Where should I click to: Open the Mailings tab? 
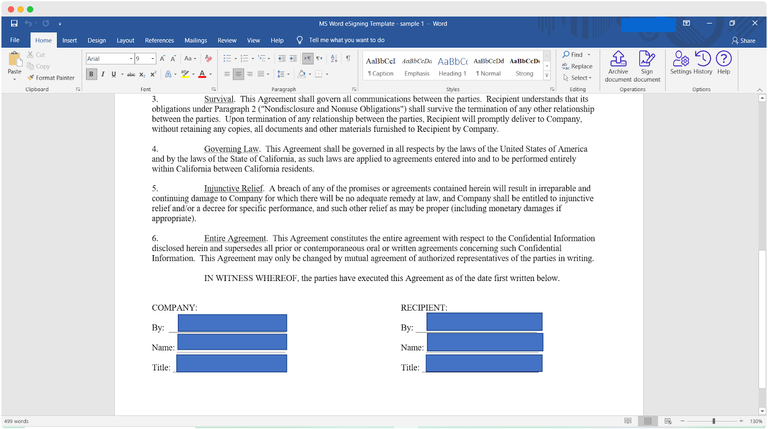coord(195,40)
